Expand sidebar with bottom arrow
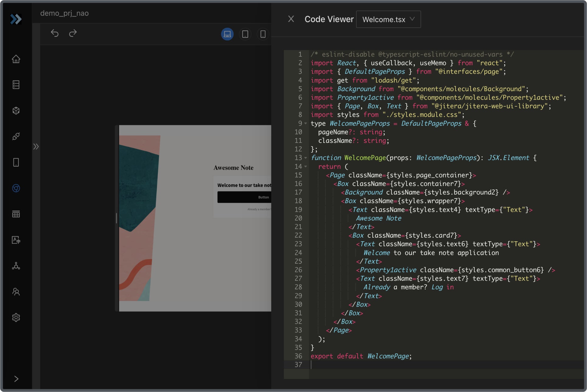Screen dimensions: 587x392 click(x=16, y=379)
